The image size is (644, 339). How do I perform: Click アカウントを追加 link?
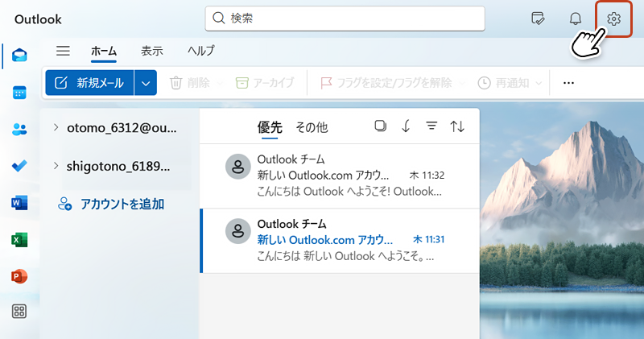[122, 204]
